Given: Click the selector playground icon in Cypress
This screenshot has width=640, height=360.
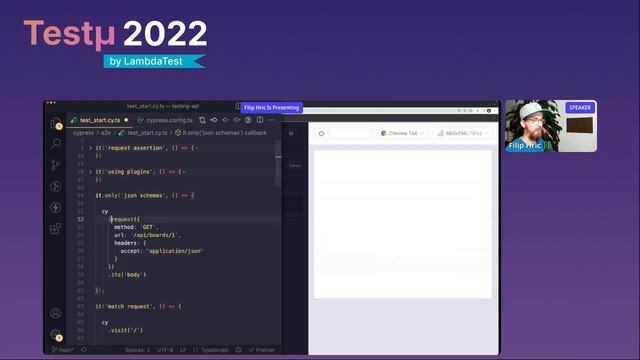Looking at the screenshot, I should coord(322,133).
